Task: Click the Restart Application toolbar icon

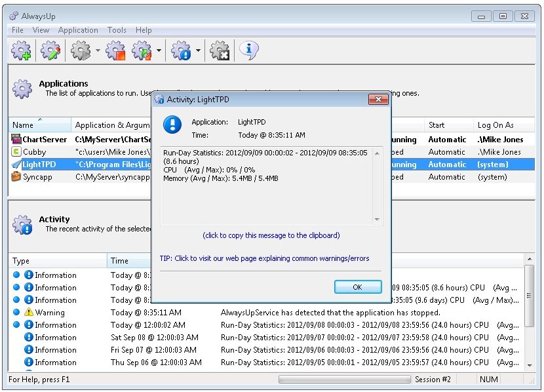Action: pos(142,50)
